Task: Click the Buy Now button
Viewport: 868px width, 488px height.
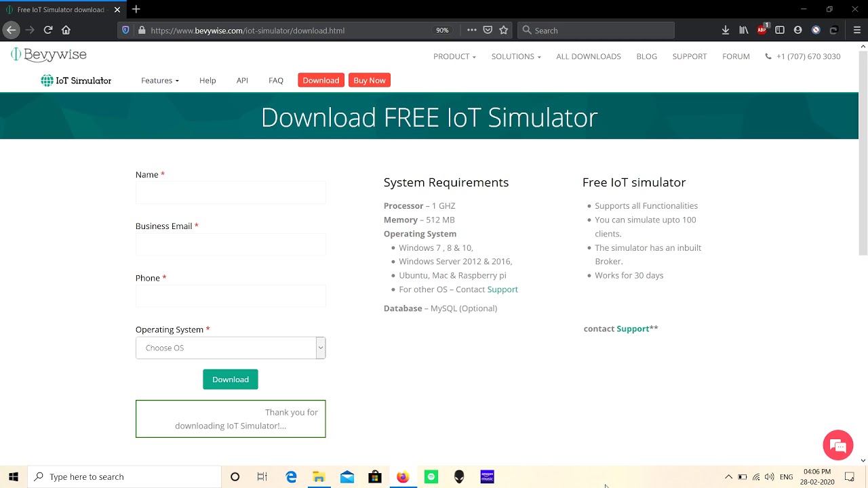Action: coord(370,80)
